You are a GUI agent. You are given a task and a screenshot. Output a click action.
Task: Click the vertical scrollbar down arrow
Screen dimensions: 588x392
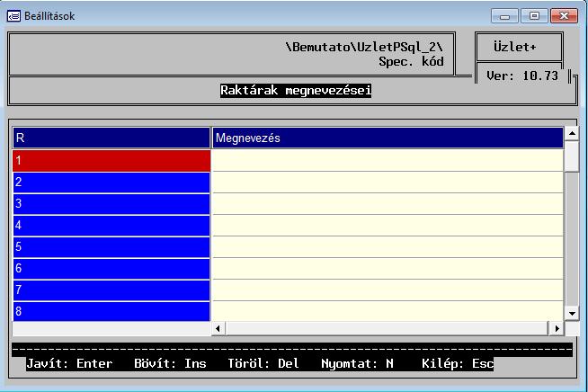click(x=572, y=314)
